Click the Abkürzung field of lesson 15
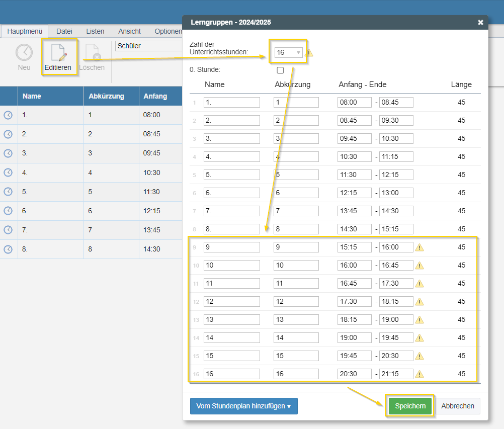Image resolution: width=504 pixels, height=429 pixels. click(x=296, y=356)
